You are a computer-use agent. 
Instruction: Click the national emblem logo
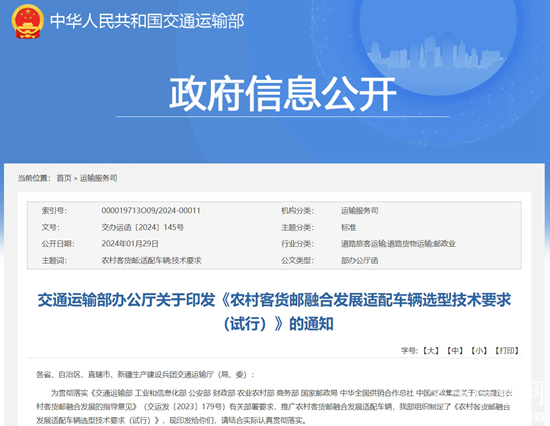(x=27, y=21)
